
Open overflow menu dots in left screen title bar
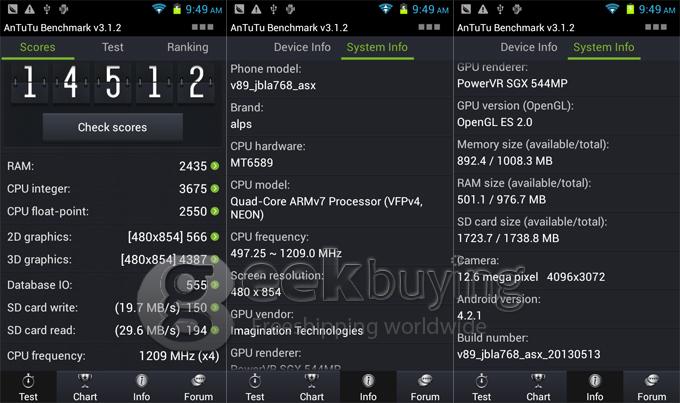click(x=203, y=27)
